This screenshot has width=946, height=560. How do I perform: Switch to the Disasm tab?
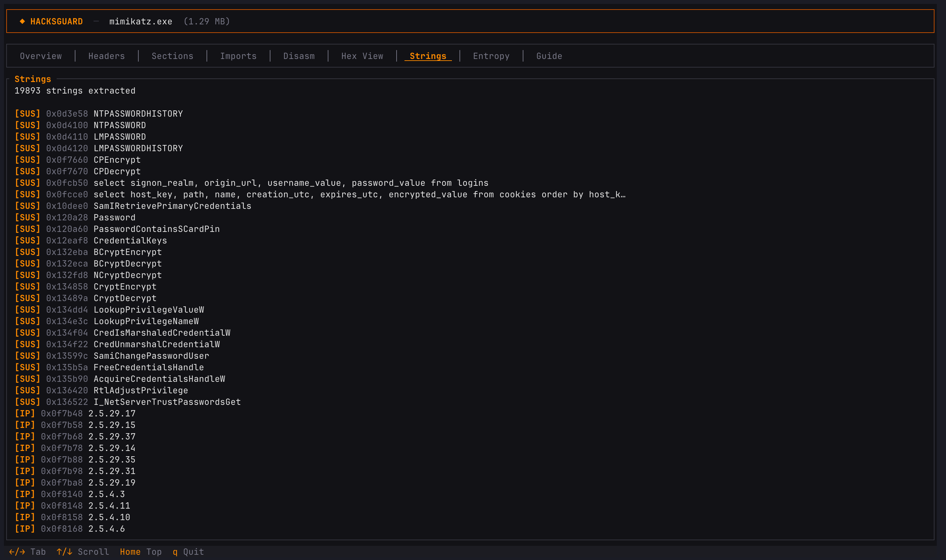[299, 56]
